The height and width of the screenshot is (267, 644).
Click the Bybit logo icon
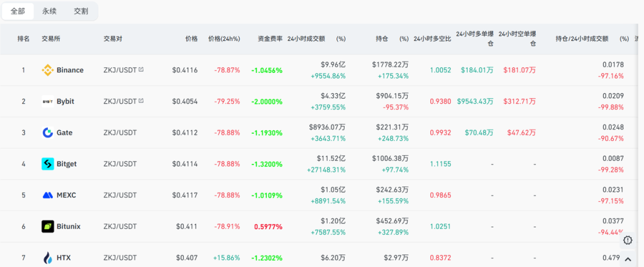[48, 101]
